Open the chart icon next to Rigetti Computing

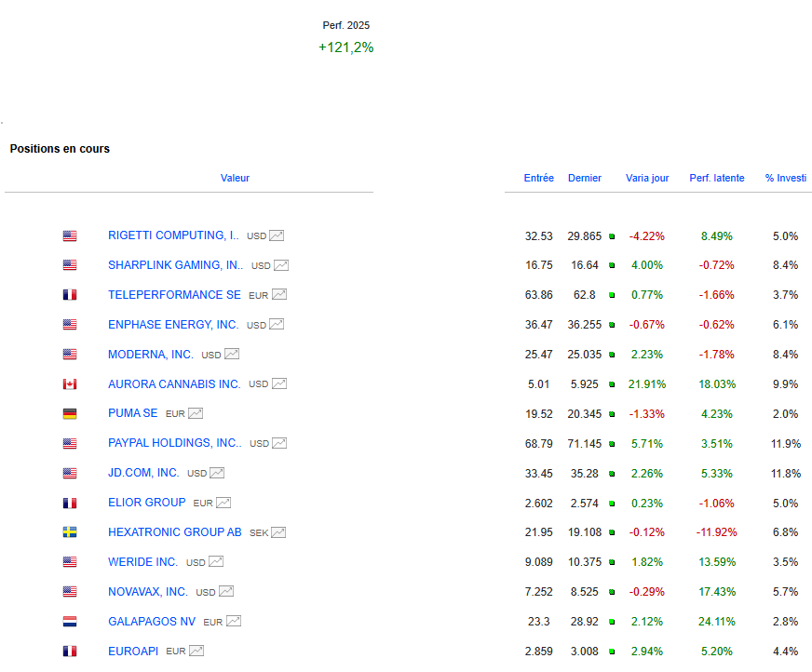tap(277, 235)
